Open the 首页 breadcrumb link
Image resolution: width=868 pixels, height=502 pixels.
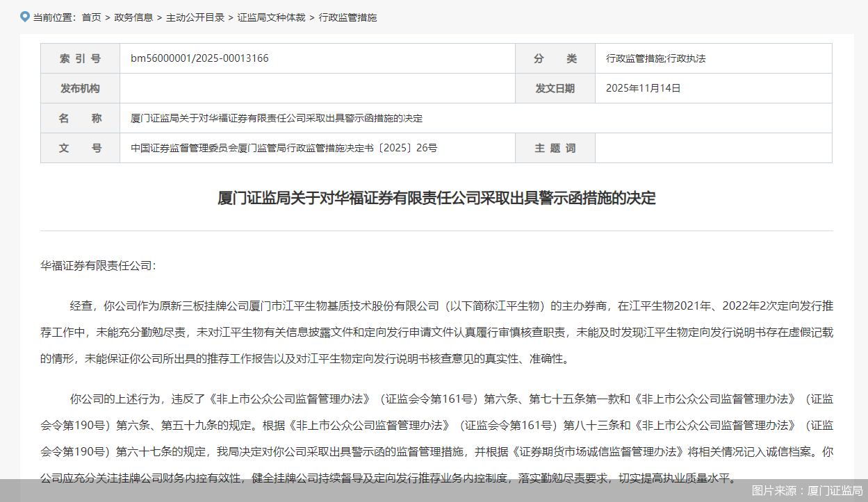[92, 17]
